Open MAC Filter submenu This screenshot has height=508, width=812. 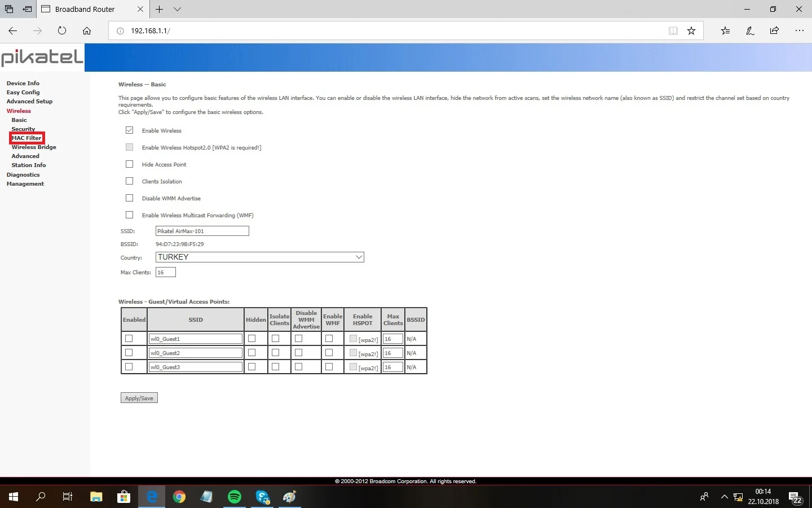[27, 138]
